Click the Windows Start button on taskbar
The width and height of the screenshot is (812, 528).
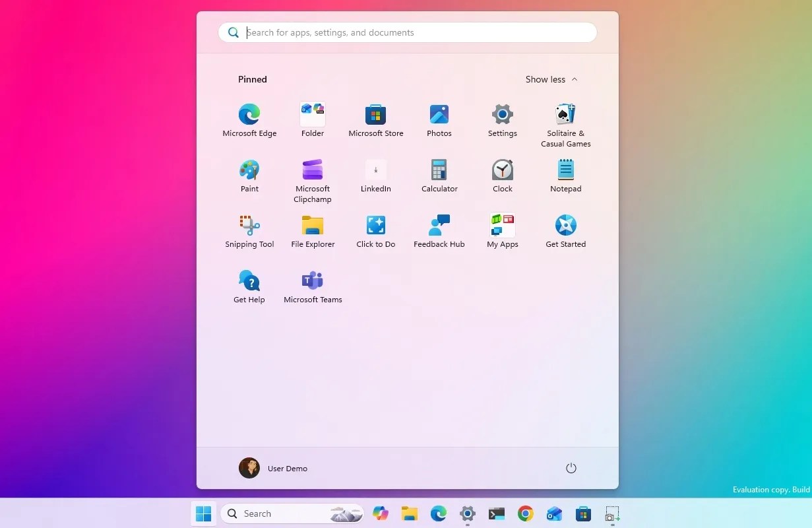(204, 513)
